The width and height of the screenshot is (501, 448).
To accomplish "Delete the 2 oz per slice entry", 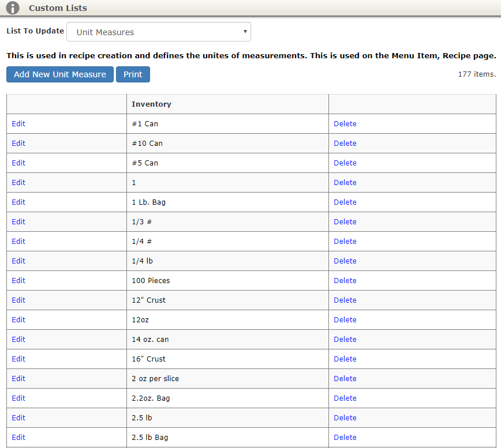I will pos(345,379).
